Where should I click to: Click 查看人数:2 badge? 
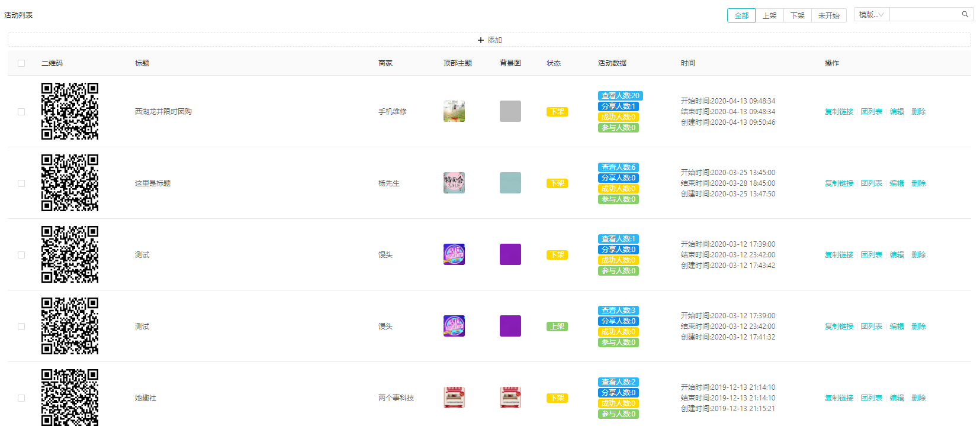coord(618,382)
